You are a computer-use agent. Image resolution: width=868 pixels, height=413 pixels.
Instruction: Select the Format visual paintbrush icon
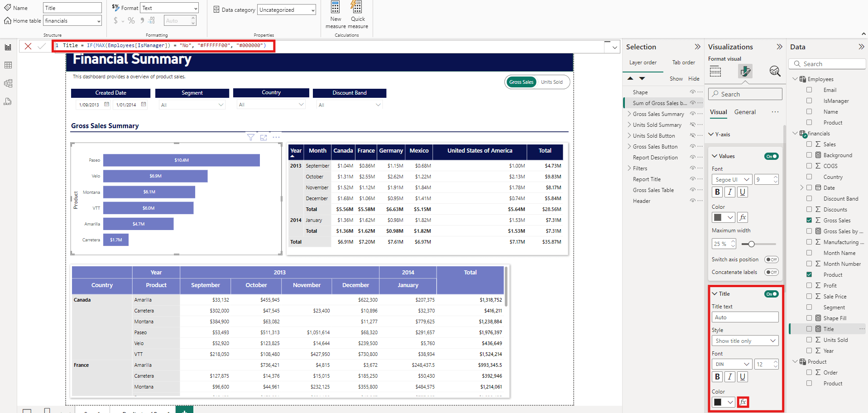tap(744, 71)
